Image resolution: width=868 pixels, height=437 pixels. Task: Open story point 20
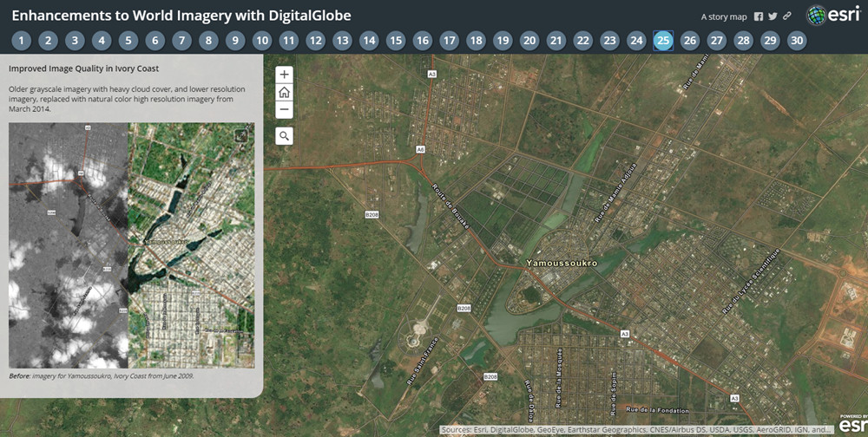point(529,41)
